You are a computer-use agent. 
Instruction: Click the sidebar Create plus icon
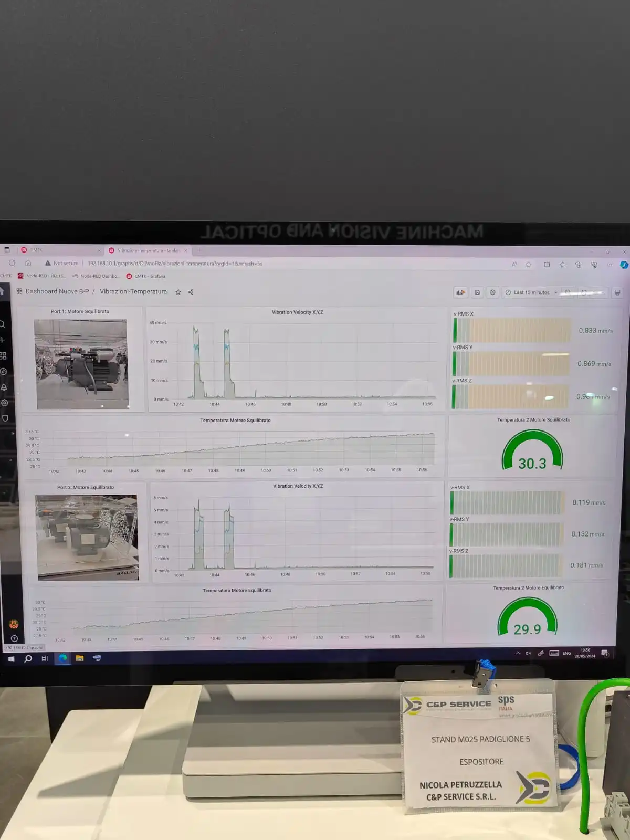click(x=2, y=340)
